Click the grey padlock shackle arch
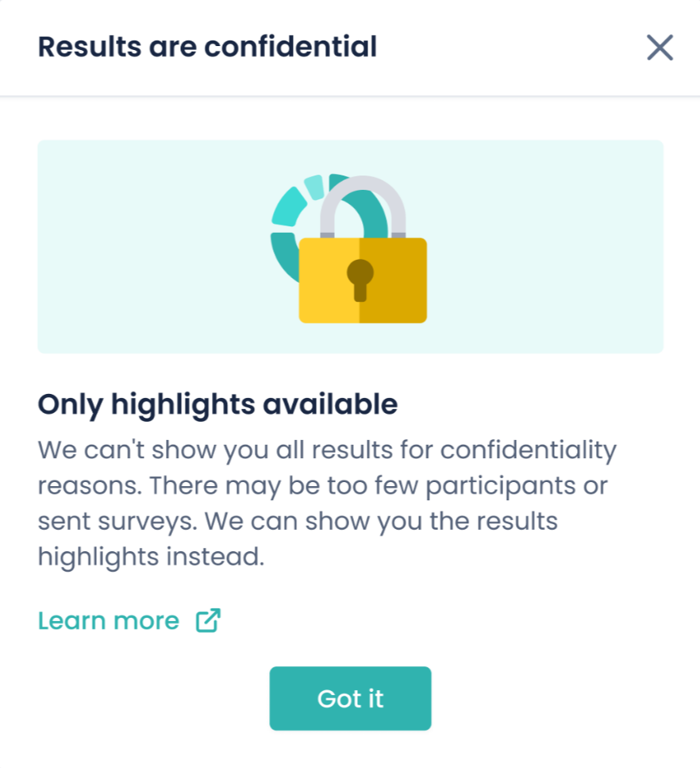700x768 pixels. tap(363, 204)
